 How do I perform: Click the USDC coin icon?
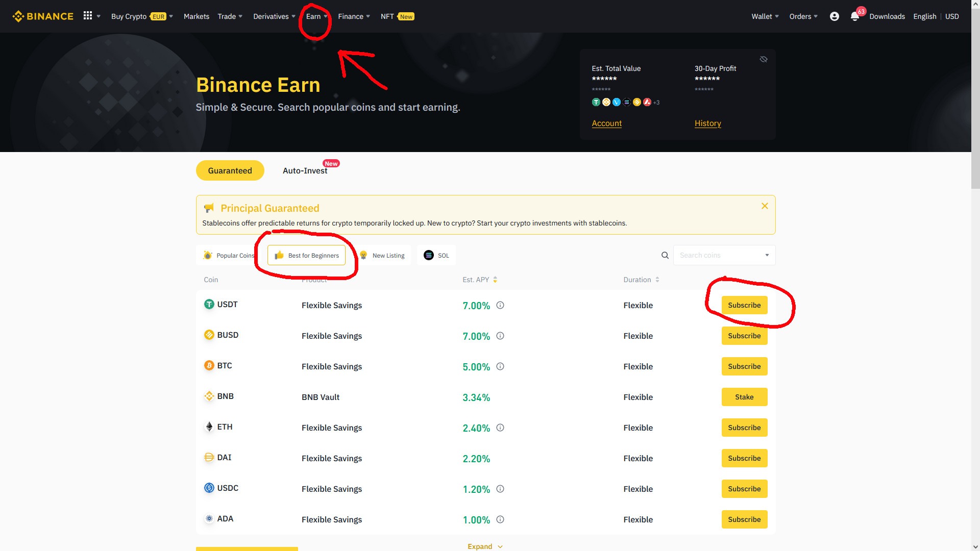pyautogui.click(x=209, y=488)
